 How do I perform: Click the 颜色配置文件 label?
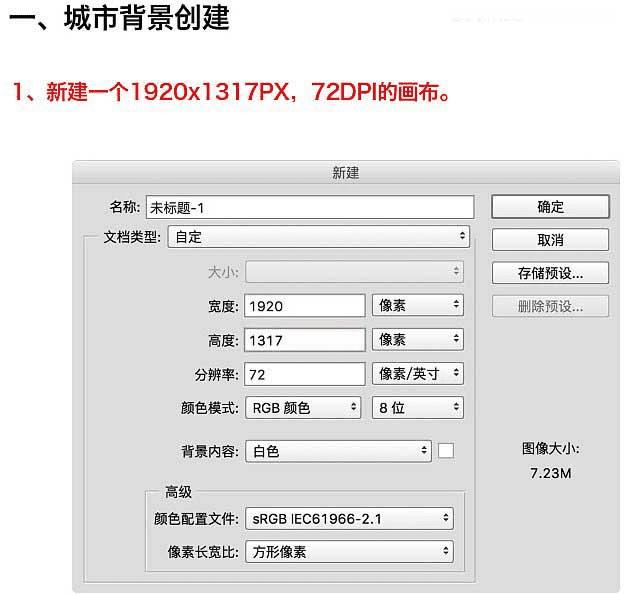[x=196, y=519]
